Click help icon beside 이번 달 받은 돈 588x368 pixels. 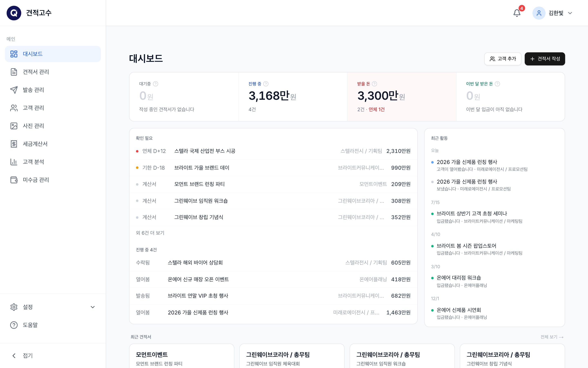point(497,84)
